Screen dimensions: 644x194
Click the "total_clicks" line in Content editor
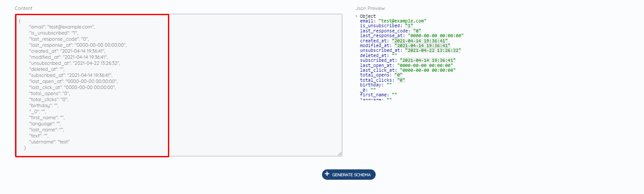tap(48, 99)
